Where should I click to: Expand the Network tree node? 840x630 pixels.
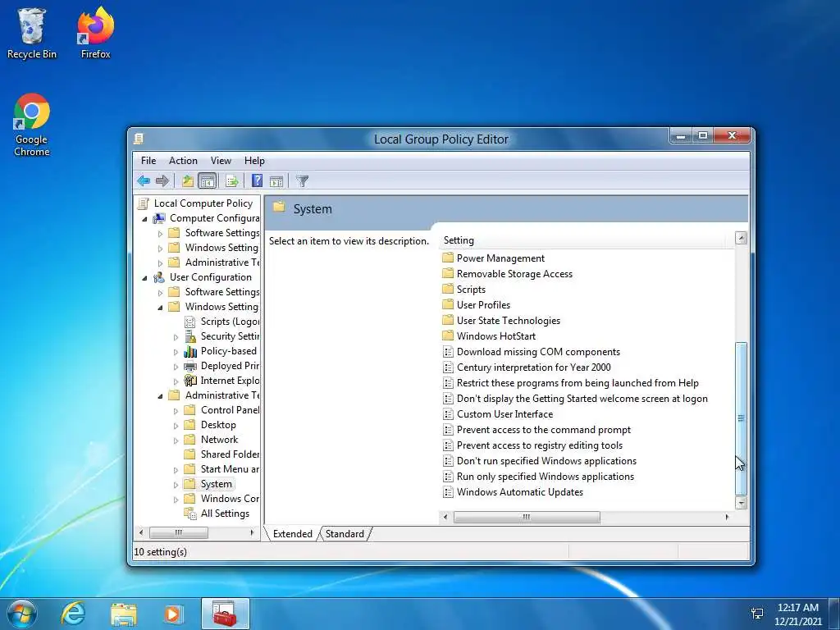coord(176,441)
